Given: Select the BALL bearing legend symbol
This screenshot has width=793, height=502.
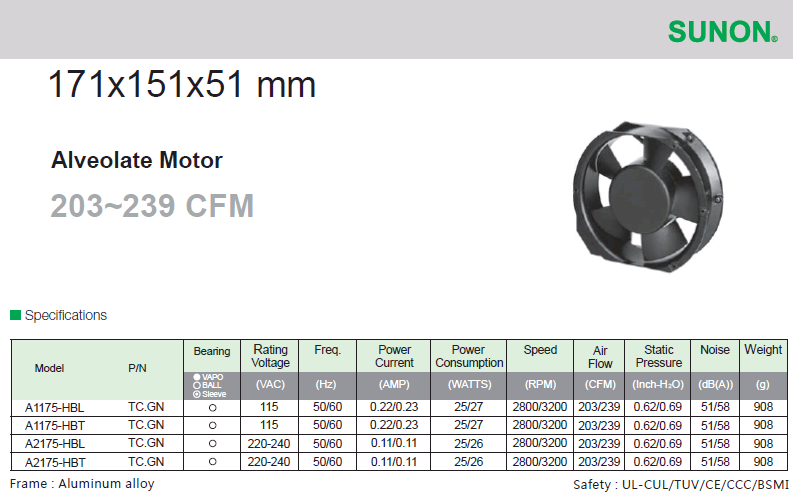Looking at the screenshot, I should (x=197, y=385).
